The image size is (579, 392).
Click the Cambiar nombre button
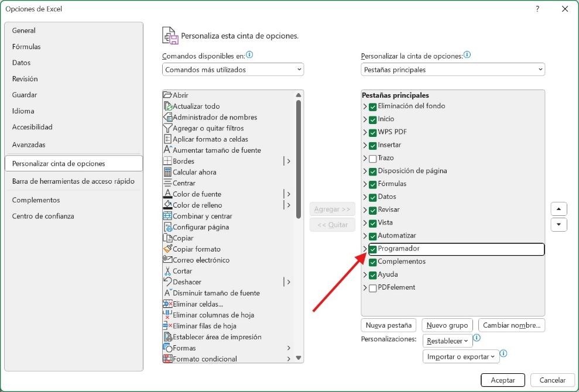[x=512, y=325]
